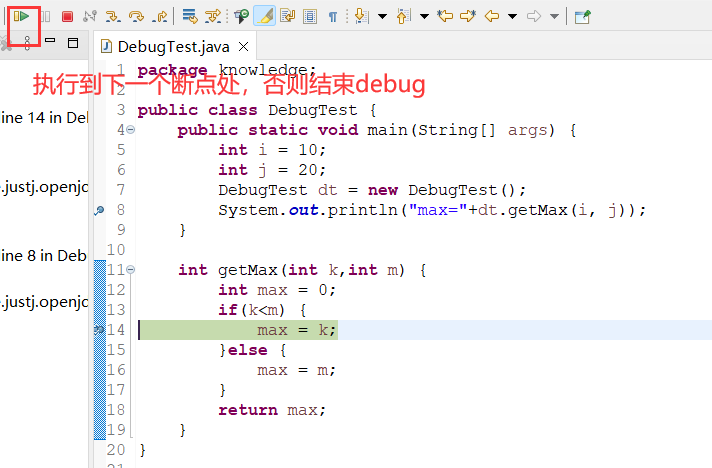Click the Suspend (pause) debug button
This screenshot has width=712, height=468.
(x=45, y=17)
